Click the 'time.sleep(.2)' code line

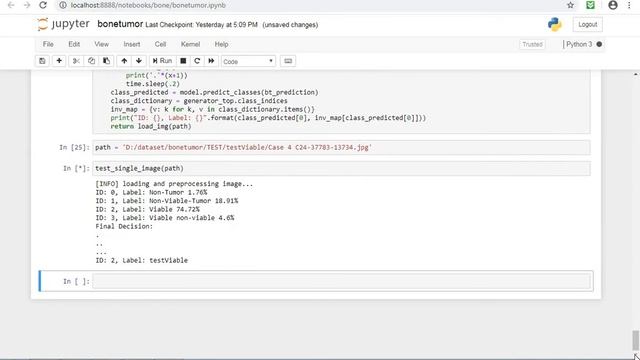pos(153,84)
